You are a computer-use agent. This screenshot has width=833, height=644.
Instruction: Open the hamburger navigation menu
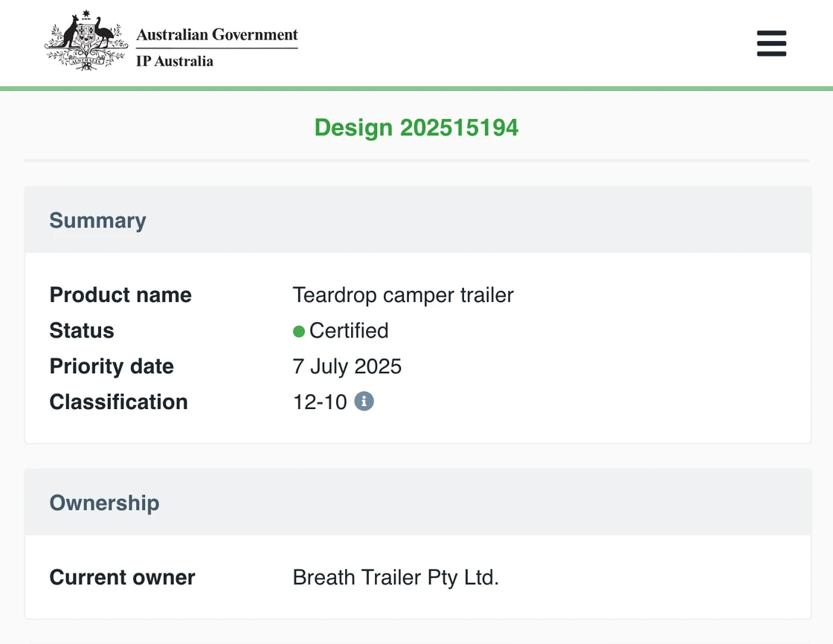(771, 43)
